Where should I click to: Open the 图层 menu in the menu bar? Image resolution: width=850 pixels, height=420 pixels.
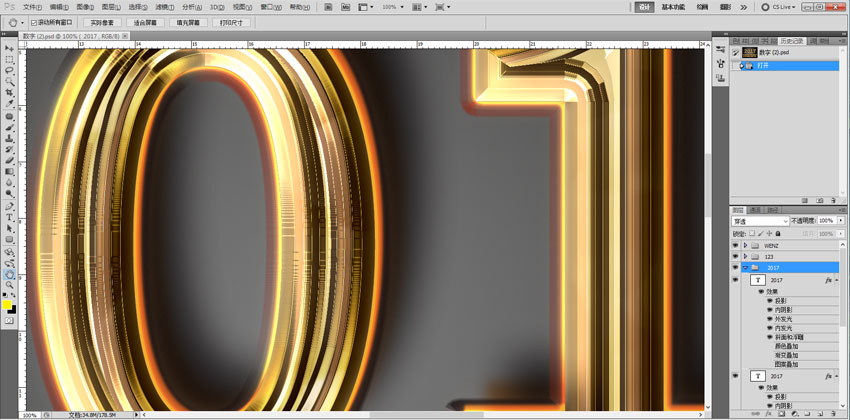pyautogui.click(x=111, y=7)
